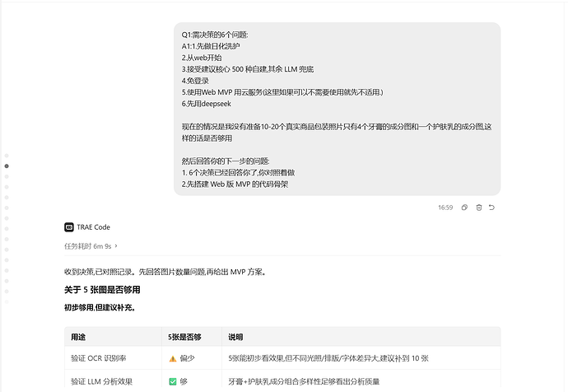Click the warning triangle icon before 偏少
This screenshot has width=568, height=392.
pyautogui.click(x=173, y=359)
